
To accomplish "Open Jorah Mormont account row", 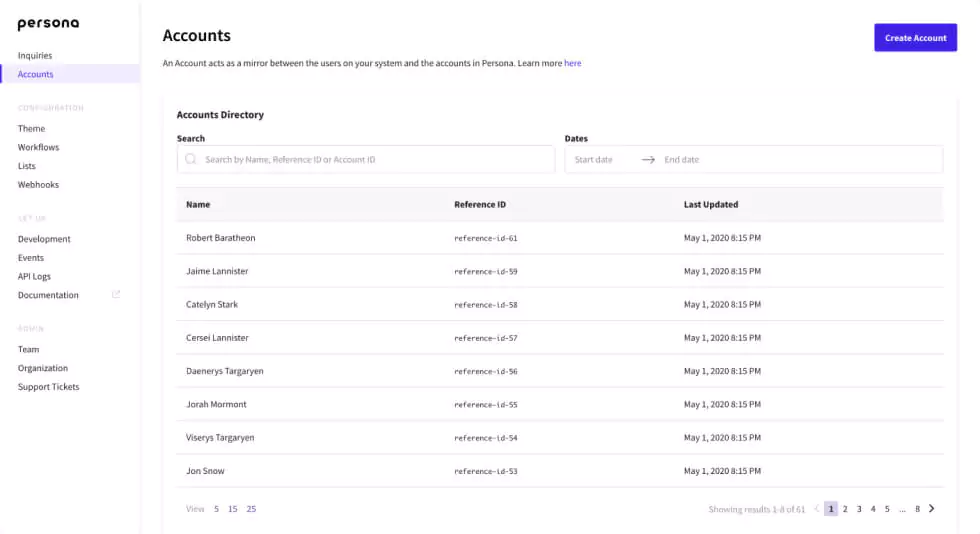I will click(x=560, y=404).
